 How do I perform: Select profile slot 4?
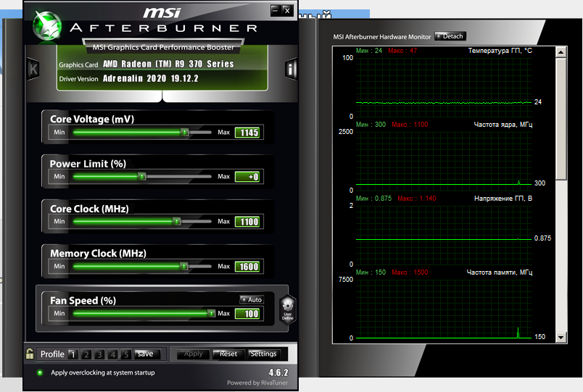tap(113, 354)
